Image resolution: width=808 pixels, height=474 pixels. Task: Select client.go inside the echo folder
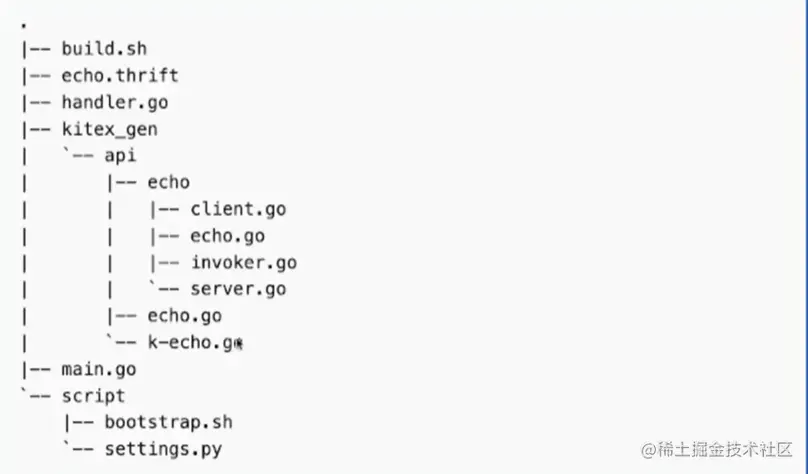click(x=238, y=209)
